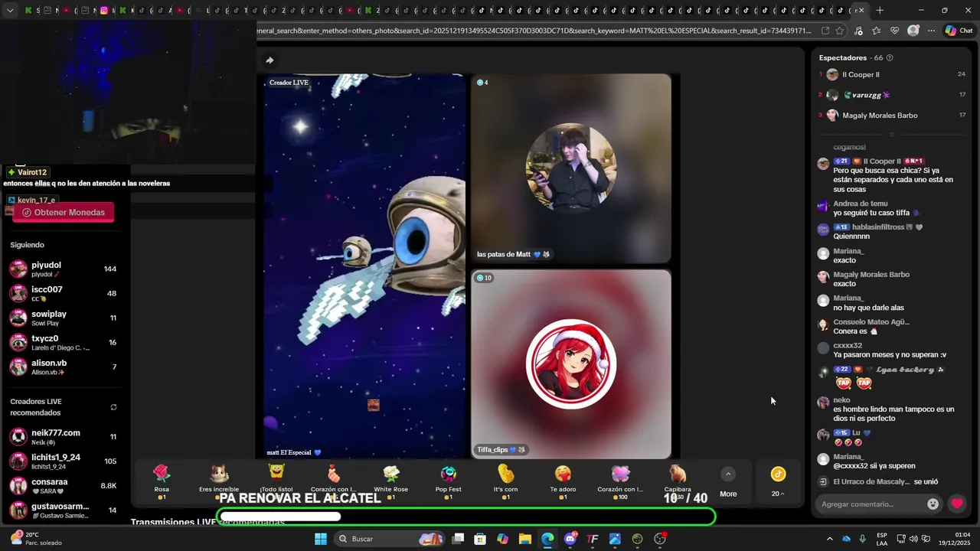This screenshot has height=551, width=980.
Task: Click Edge media control music icon
Action: [x=858, y=31]
